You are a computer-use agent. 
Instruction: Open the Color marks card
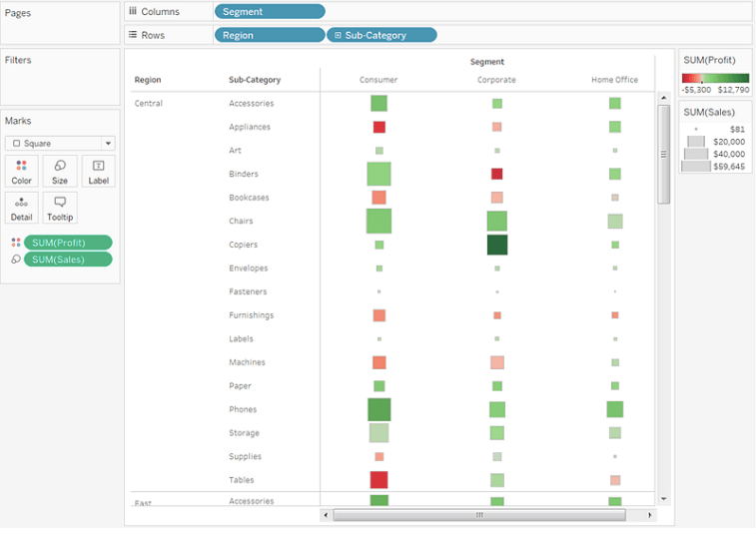pos(21,171)
